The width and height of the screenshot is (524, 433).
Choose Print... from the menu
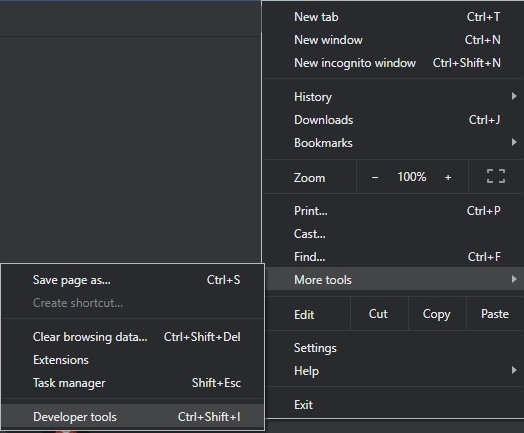pyautogui.click(x=393, y=211)
